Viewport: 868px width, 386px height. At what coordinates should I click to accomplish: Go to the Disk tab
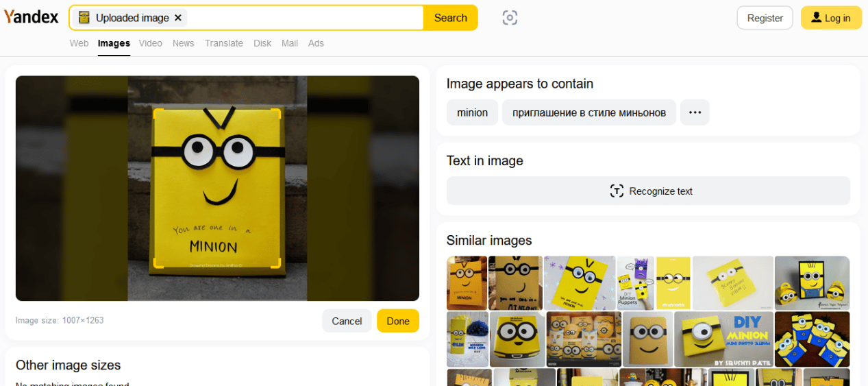(x=262, y=43)
